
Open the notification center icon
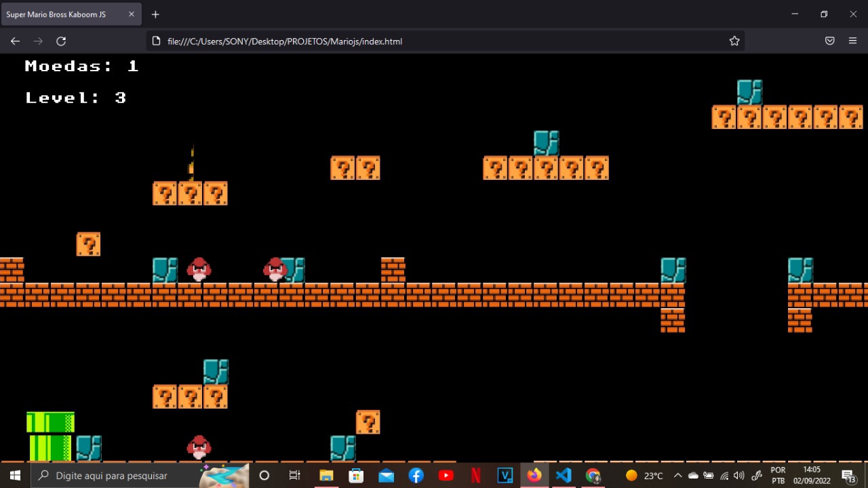click(848, 476)
